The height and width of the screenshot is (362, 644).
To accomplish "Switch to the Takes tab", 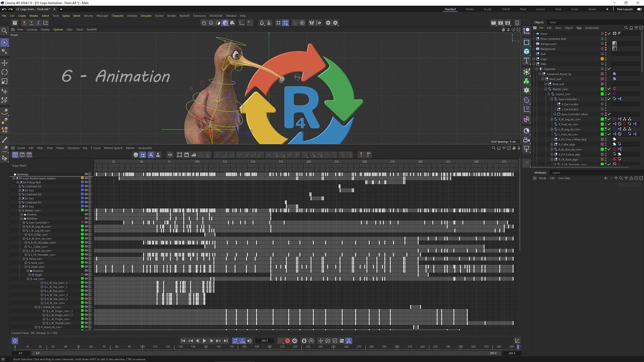I will click(553, 22).
